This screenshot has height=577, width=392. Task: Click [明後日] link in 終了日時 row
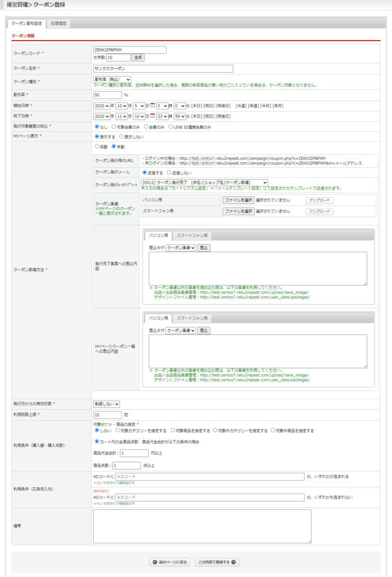(x=223, y=116)
